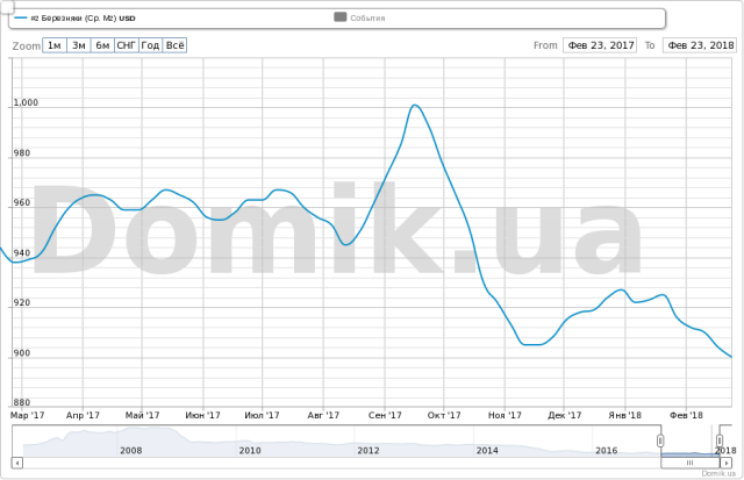
Task: Edit the To date field
Action: pyautogui.click(x=700, y=46)
